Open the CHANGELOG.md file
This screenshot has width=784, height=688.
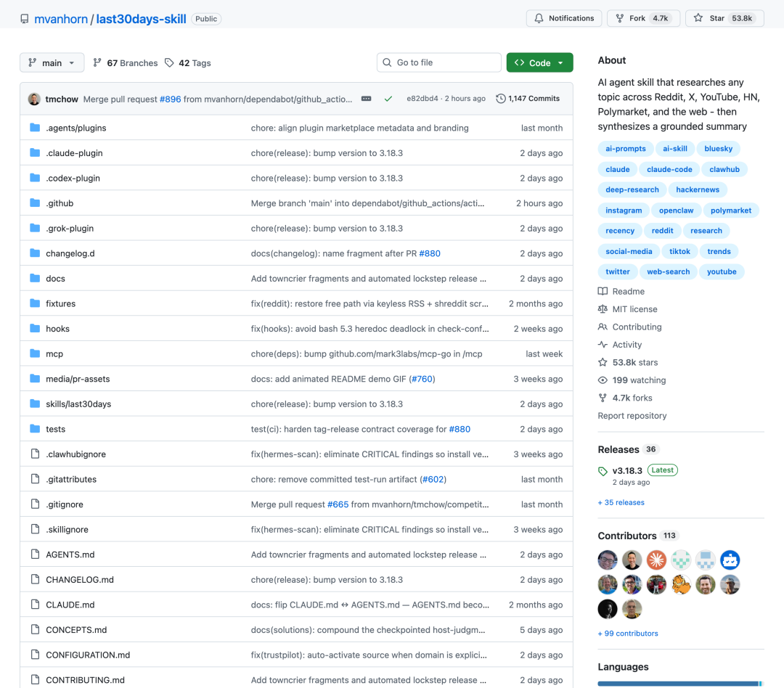tap(80, 579)
